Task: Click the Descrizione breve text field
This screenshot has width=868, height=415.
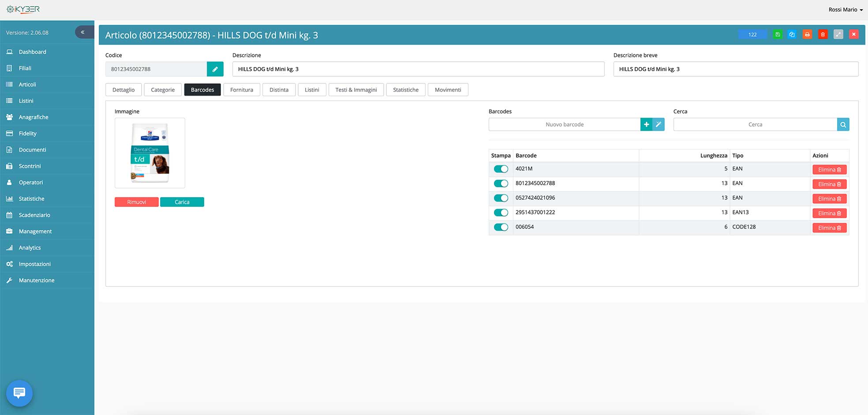Action: click(x=736, y=69)
